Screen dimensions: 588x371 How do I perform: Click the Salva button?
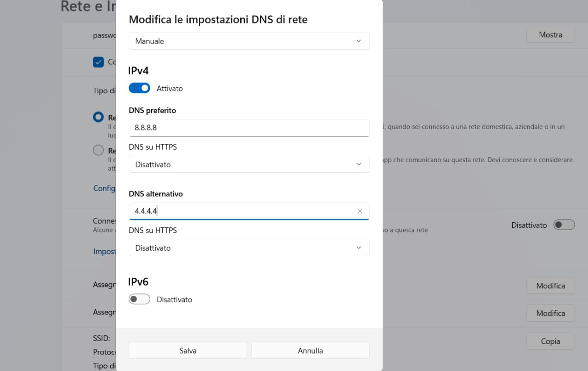pyautogui.click(x=188, y=350)
